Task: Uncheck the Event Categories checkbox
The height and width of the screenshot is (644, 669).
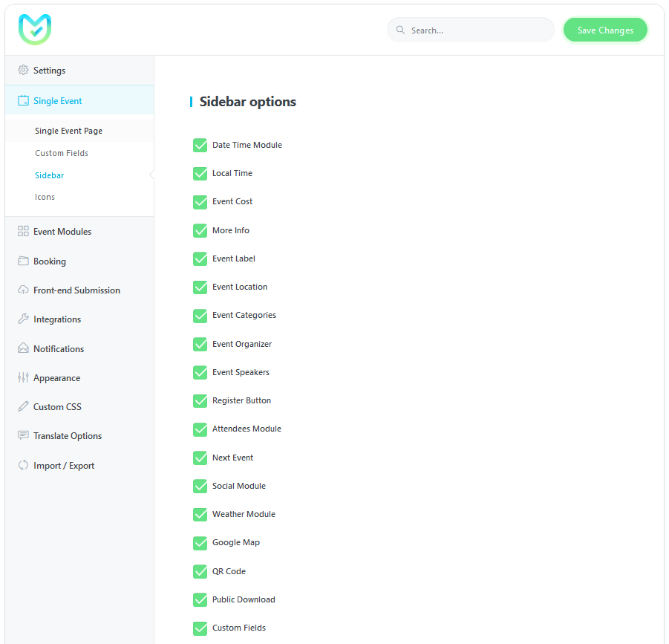Action: (200, 316)
